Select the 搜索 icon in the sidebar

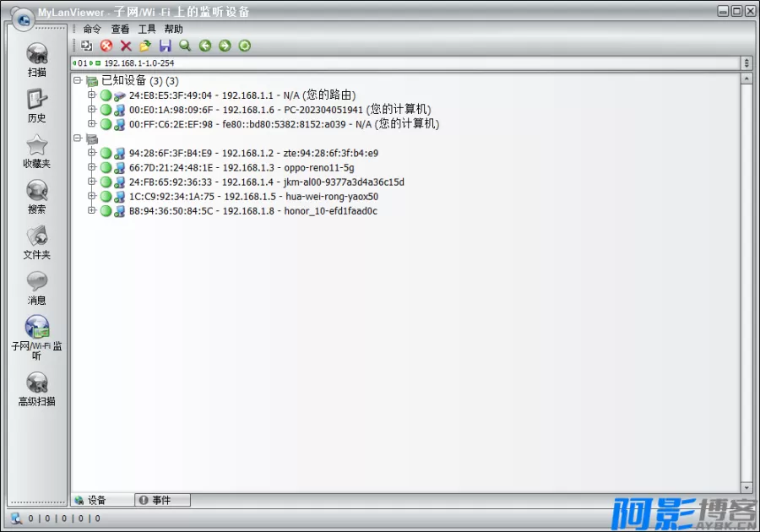(x=36, y=196)
